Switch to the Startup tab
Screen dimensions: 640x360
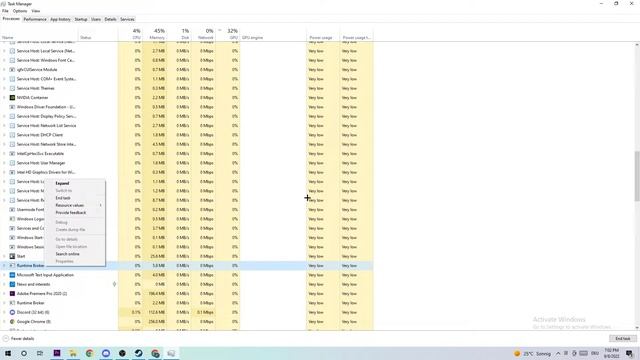click(81, 19)
